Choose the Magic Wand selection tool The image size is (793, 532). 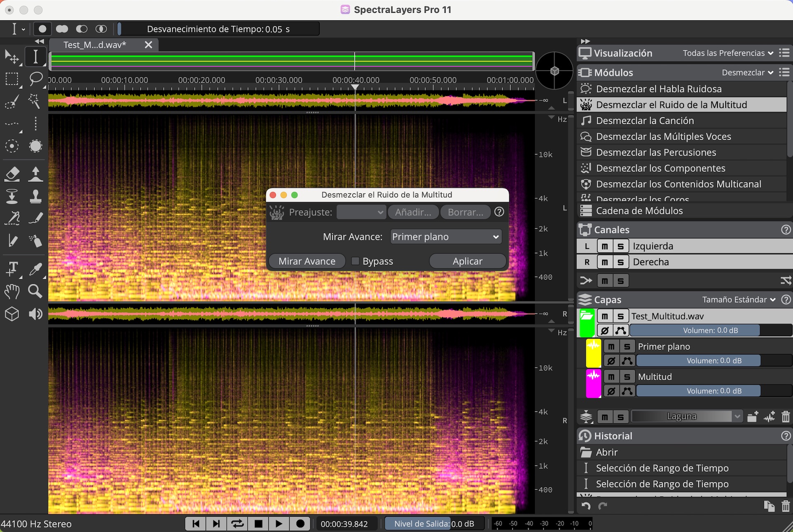pyautogui.click(x=35, y=101)
